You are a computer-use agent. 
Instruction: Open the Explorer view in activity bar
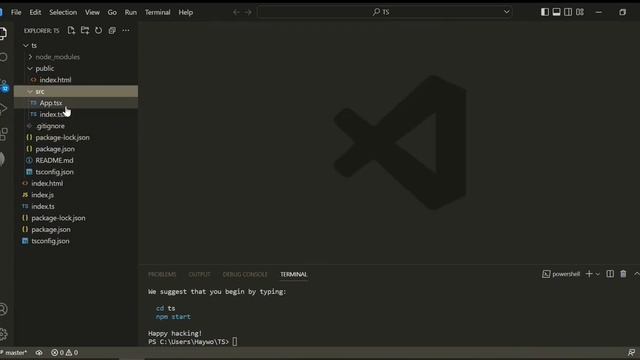pyautogui.click(x=3, y=33)
